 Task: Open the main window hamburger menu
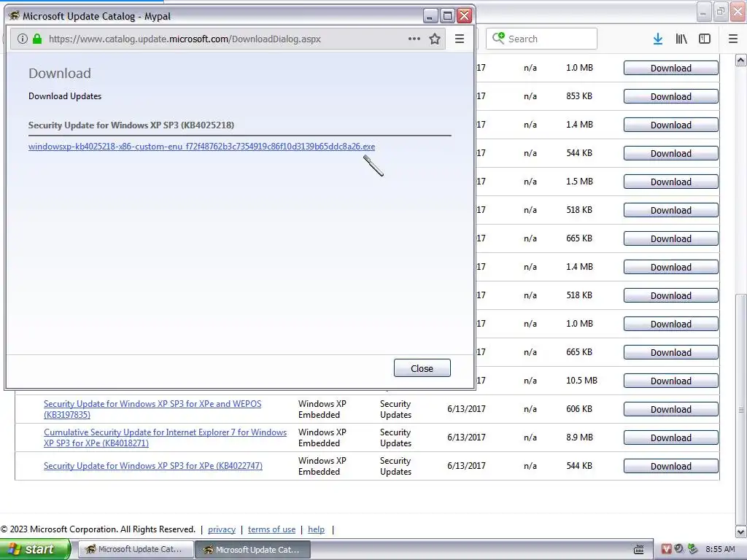[x=733, y=39]
